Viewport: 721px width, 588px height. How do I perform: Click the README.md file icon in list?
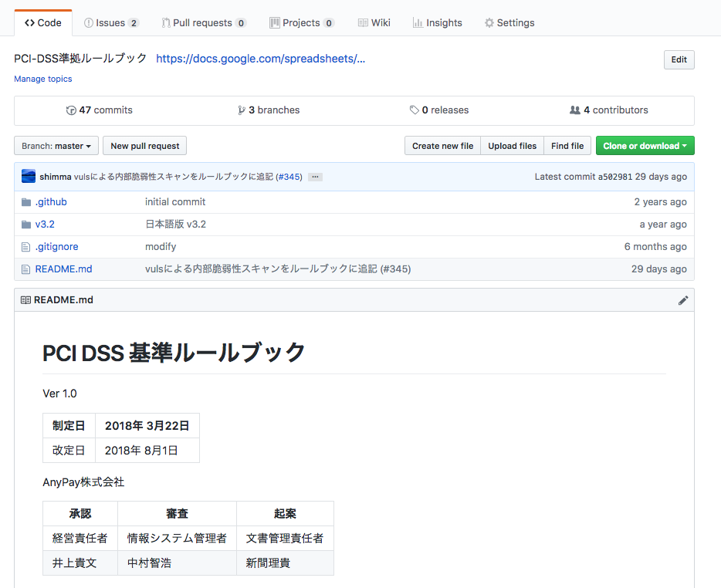click(26, 269)
